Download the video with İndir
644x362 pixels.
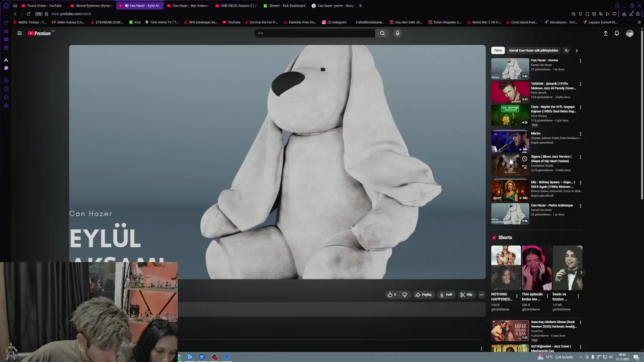[x=446, y=295]
